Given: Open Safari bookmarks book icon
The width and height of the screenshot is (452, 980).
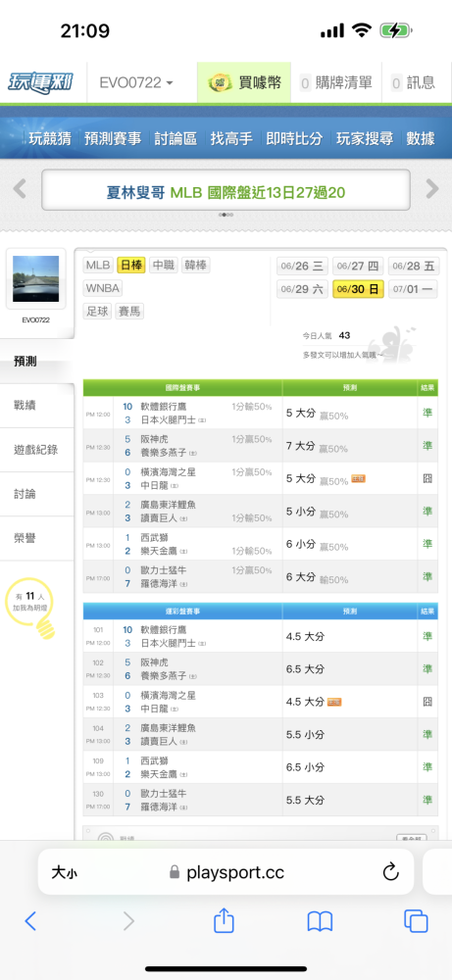Looking at the screenshot, I should click(320, 921).
